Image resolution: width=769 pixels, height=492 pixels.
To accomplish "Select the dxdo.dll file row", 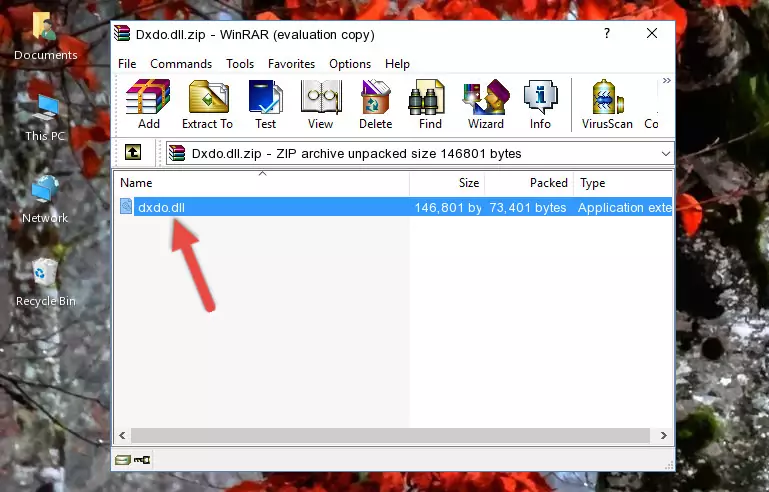I will point(395,207).
